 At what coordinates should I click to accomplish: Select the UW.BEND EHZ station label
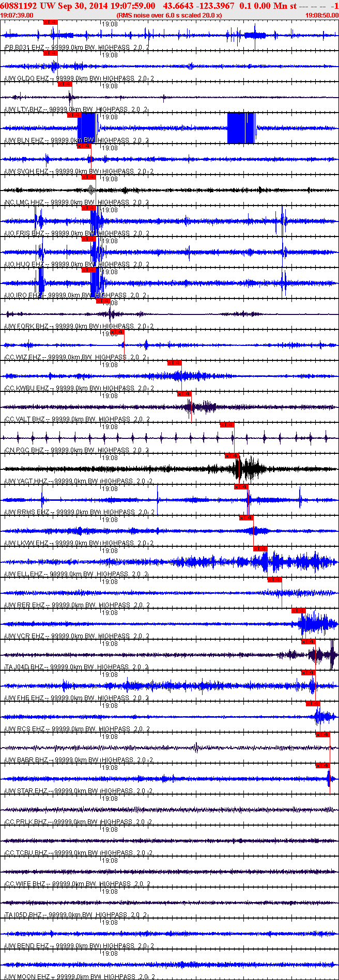[26, 946]
